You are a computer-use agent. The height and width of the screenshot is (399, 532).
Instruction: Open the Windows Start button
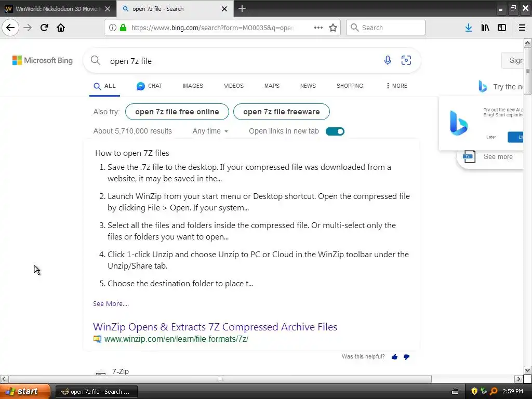point(25,391)
